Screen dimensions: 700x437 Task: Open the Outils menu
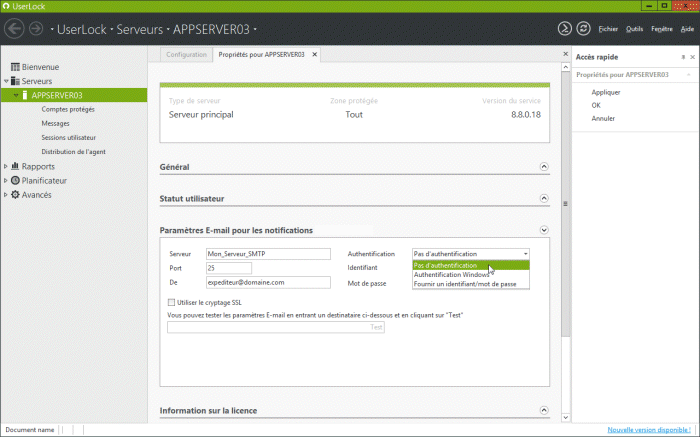click(x=634, y=29)
